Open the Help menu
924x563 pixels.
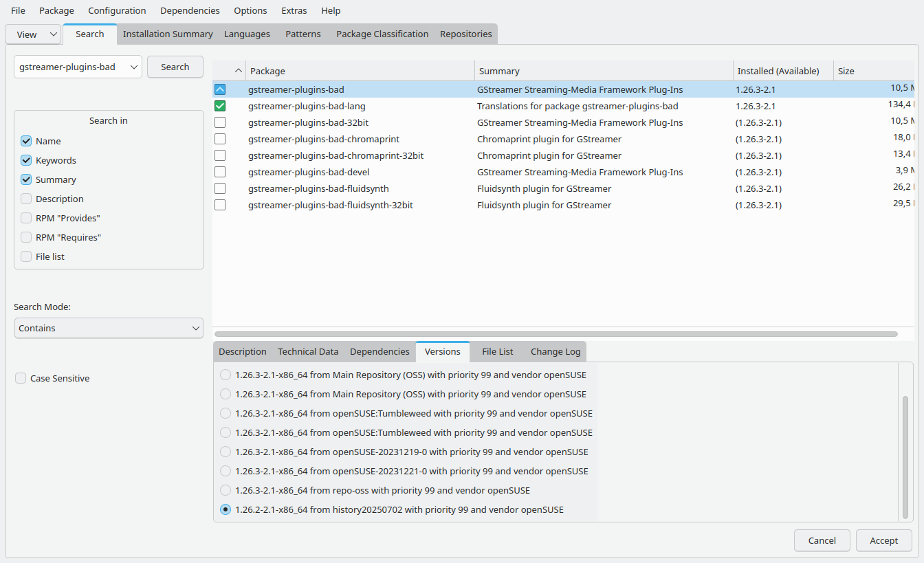pos(331,10)
